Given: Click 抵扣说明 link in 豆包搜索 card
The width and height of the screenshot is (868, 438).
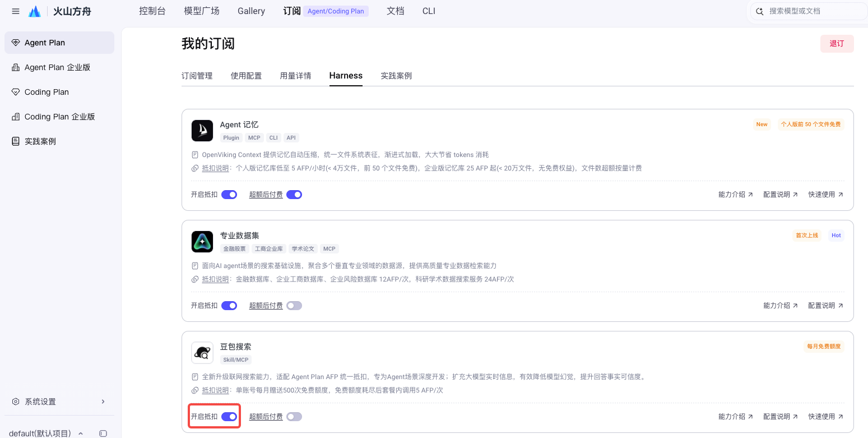Looking at the screenshot, I should point(216,390).
